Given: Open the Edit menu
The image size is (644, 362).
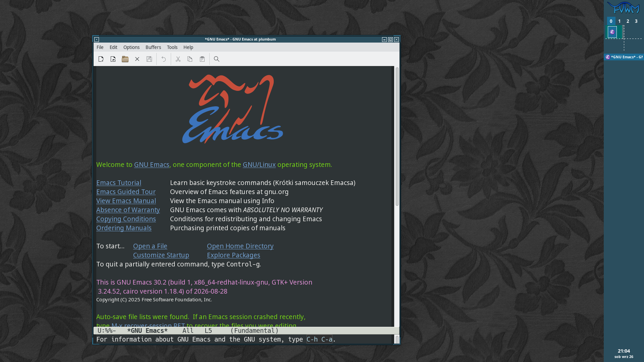Looking at the screenshot, I should (113, 47).
